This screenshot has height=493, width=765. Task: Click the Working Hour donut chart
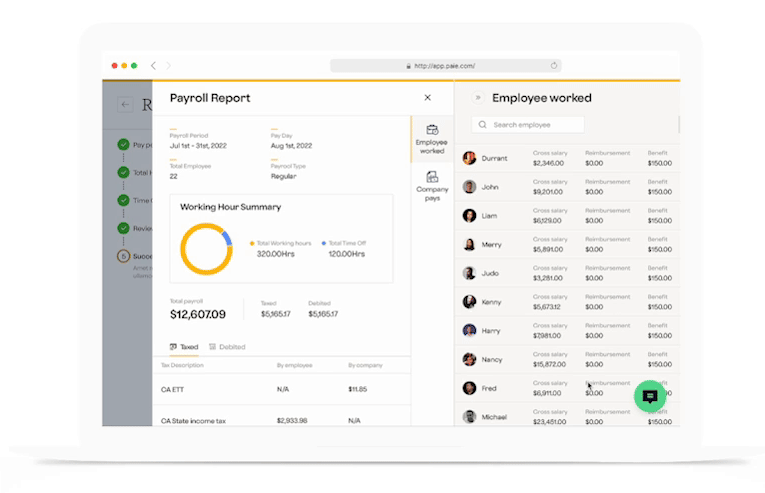(x=206, y=249)
